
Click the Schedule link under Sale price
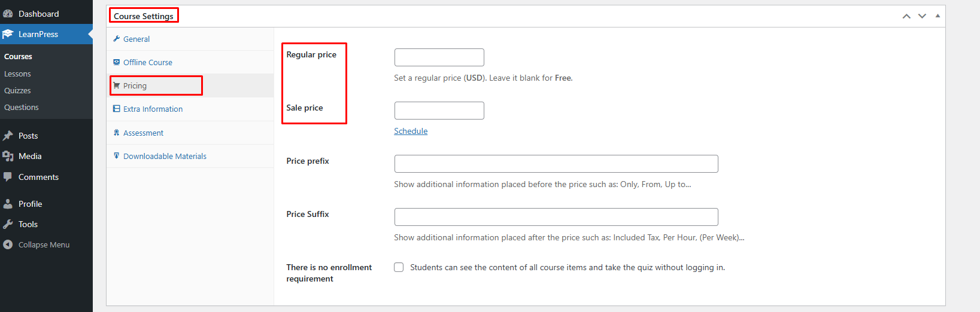pos(411,131)
